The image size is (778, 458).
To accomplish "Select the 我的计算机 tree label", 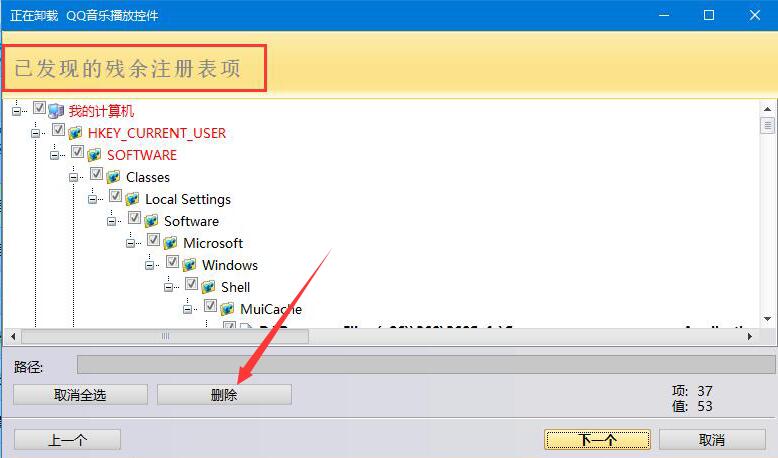I will (x=101, y=111).
